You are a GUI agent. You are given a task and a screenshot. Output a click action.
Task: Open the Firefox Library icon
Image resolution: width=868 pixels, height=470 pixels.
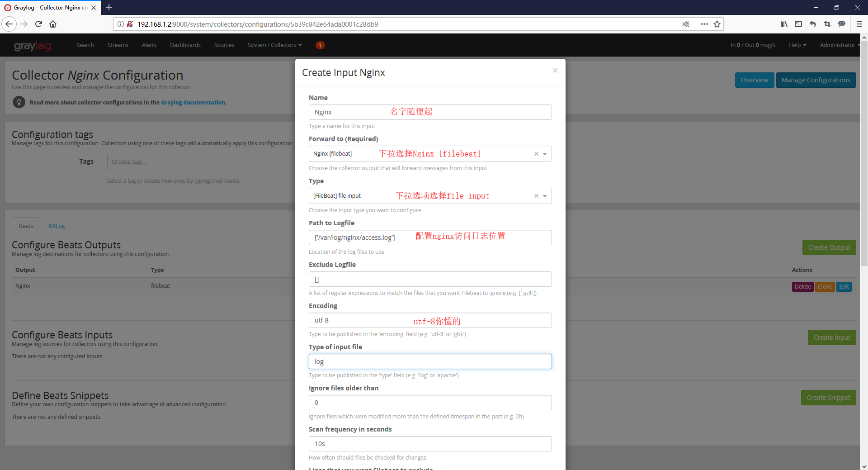(784, 24)
